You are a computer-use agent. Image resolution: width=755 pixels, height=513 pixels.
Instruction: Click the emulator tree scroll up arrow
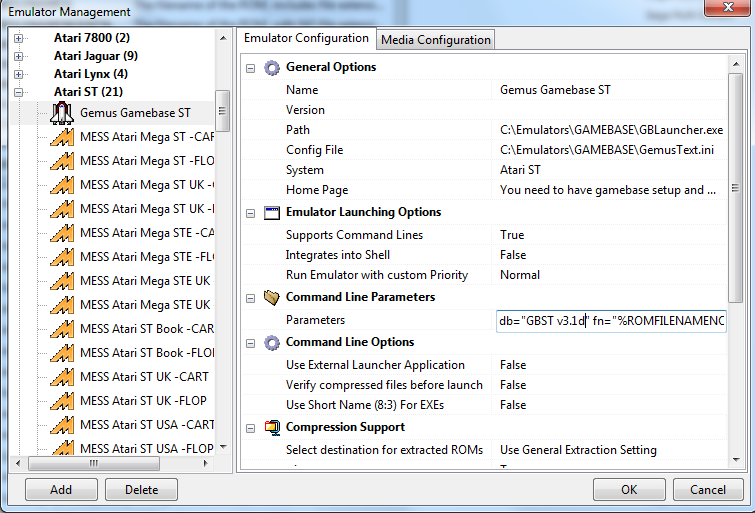[x=223, y=38]
